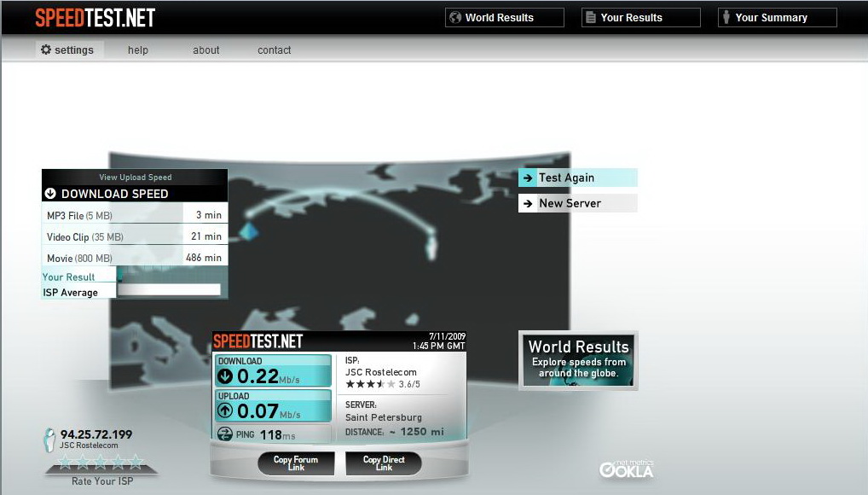This screenshot has width=868, height=495.
Task: Rate your ISP with the first star
Action: coord(66,462)
